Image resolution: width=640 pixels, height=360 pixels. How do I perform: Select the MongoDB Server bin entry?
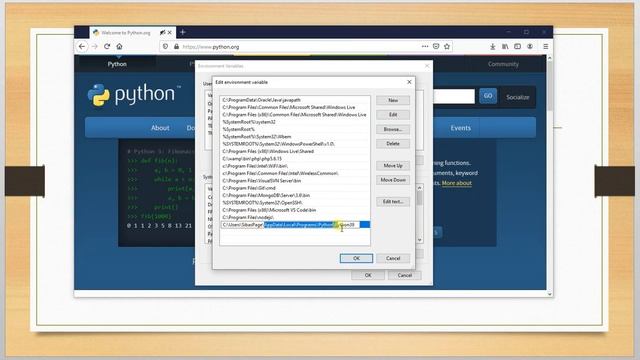(x=295, y=196)
